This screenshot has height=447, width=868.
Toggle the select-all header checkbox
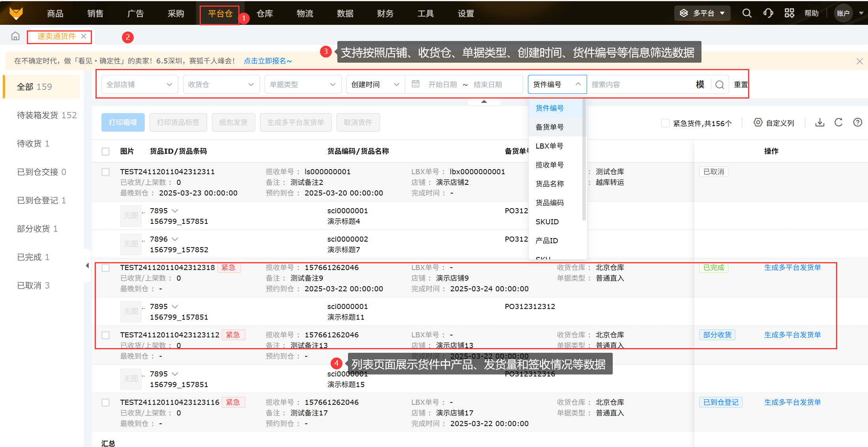pyautogui.click(x=105, y=151)
